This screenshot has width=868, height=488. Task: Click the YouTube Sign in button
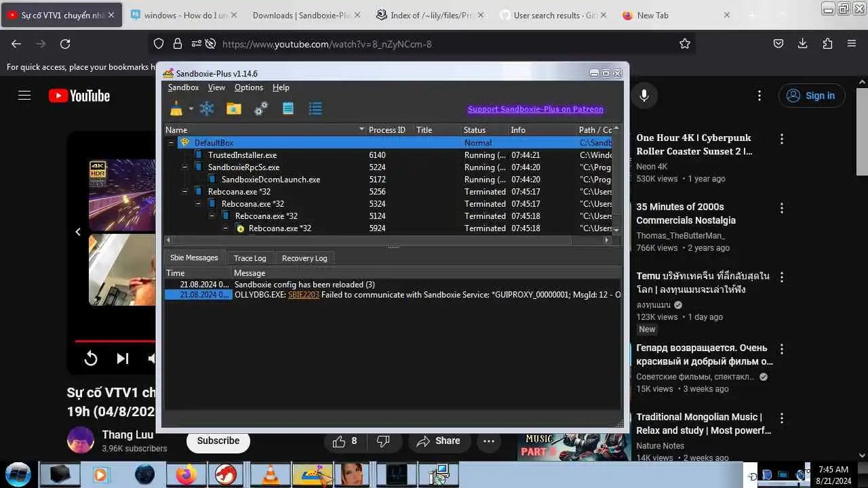tap(811, 96)
